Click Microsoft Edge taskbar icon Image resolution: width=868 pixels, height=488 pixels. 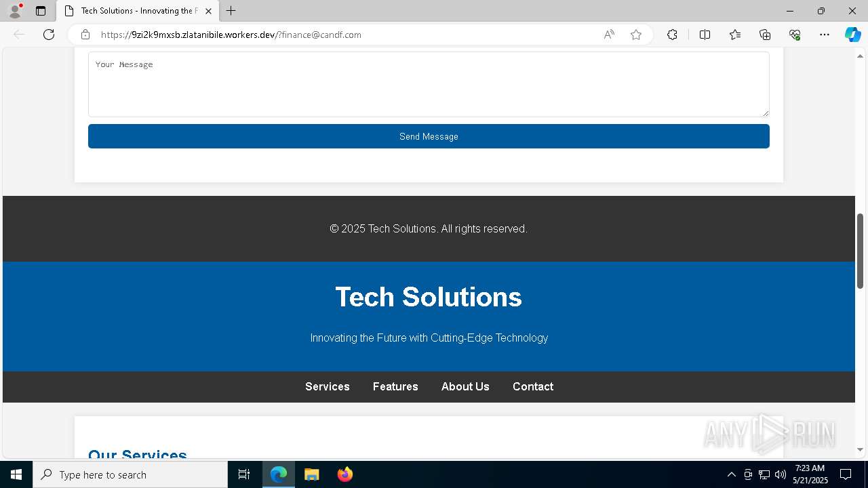tap(279, 474)
